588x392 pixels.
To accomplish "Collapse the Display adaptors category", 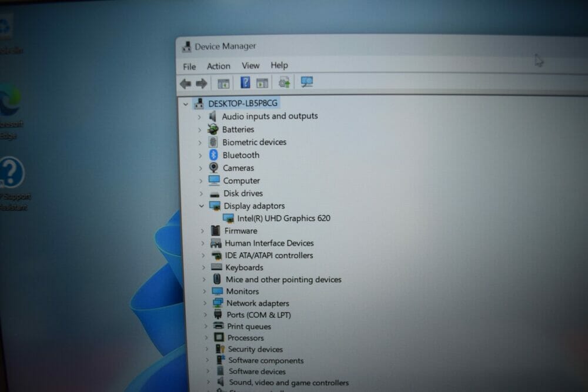I will pyautogui.click(x=201, y=206).
